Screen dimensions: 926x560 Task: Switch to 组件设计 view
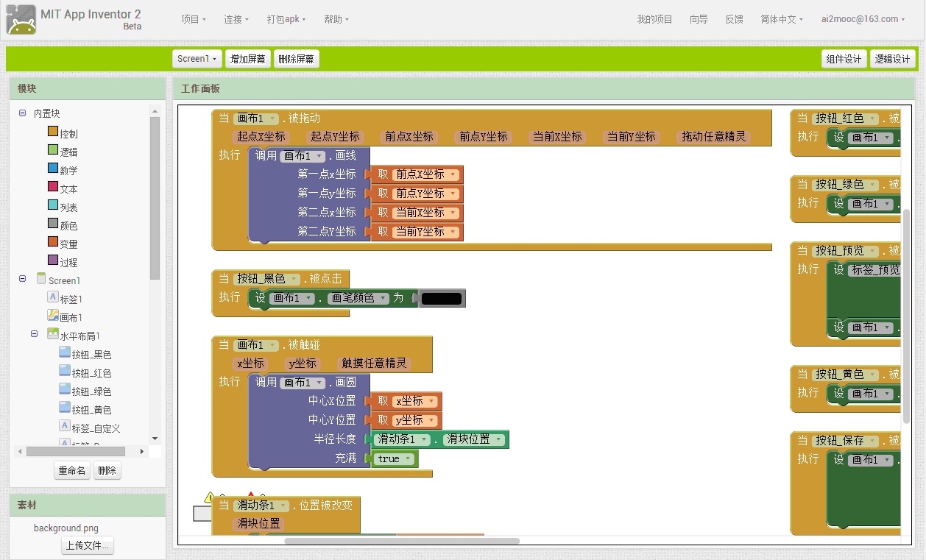click(844, 59)
